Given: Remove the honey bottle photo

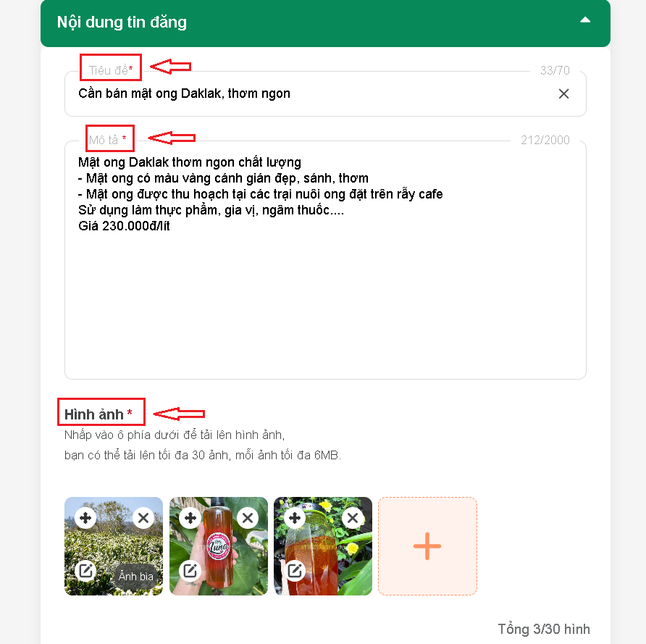Looking at the screenshot, I should pos(248,517).
